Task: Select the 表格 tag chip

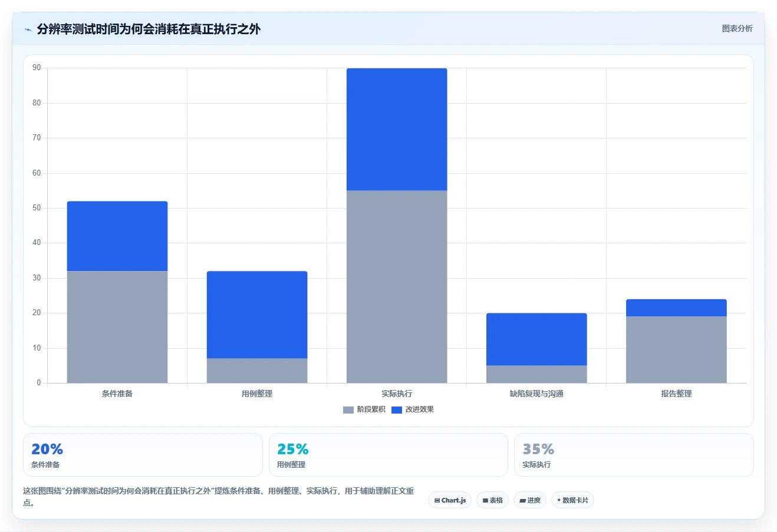Action: (492, 500)
